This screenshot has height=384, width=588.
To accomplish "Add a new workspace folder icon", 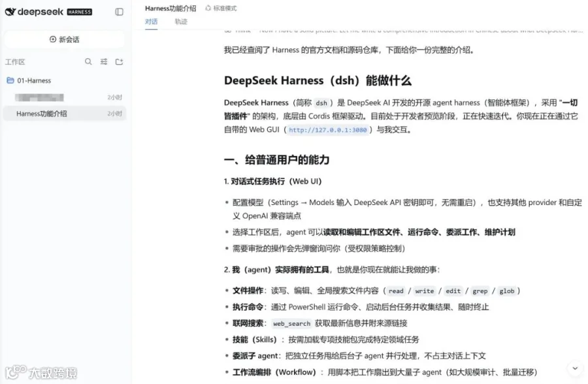I will click(x=120, y=61).
